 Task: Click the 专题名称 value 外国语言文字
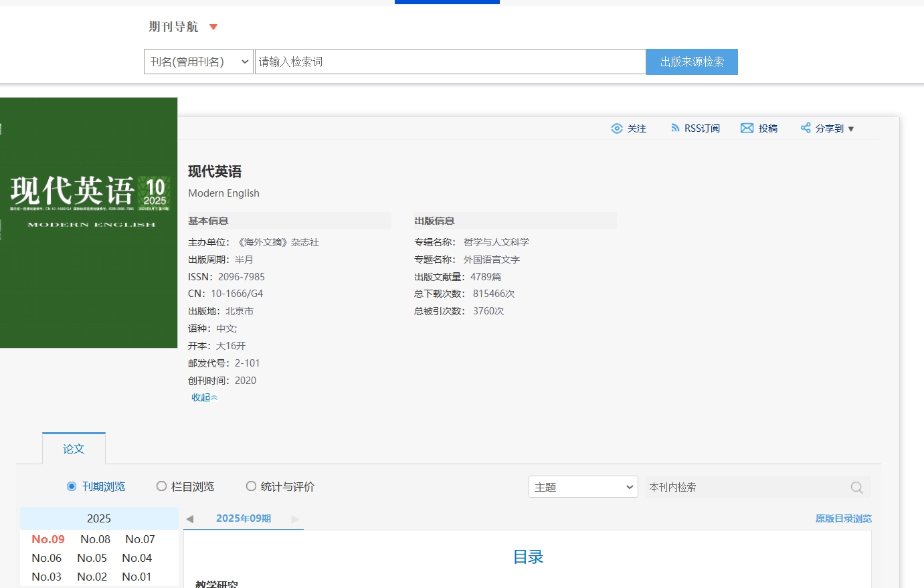tap(492, 260)
